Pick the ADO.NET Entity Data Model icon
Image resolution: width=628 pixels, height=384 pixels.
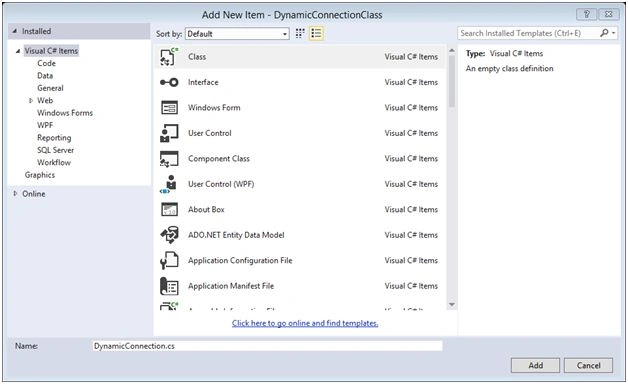[x=169, y=235]
